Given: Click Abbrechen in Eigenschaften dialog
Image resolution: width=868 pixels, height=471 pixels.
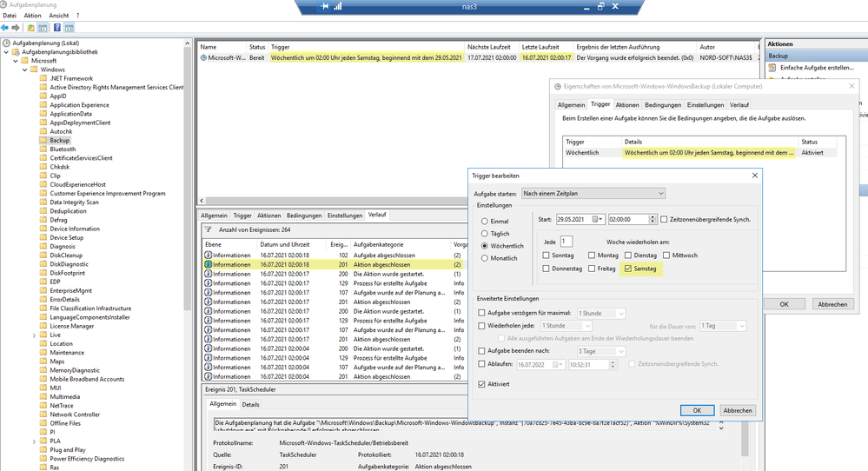Looking at the screenshot, I should pos(832,304).
